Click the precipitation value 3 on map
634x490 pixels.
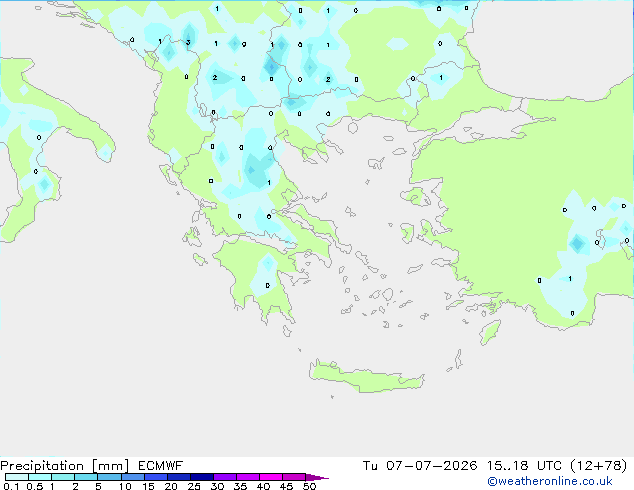(188, 42)
